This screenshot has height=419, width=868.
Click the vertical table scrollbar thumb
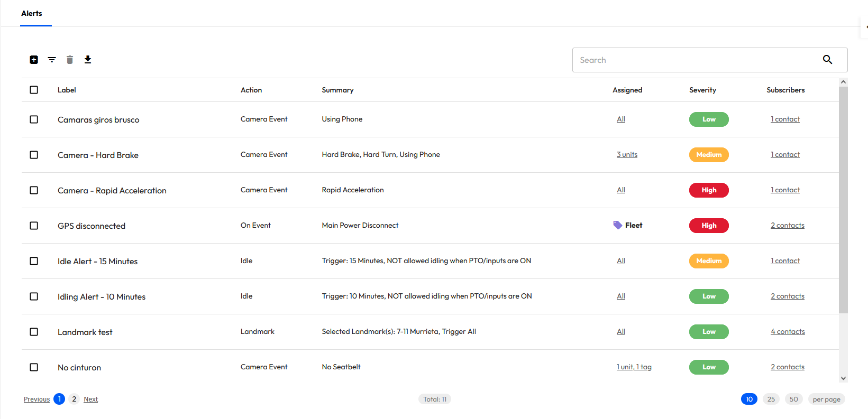pyautogui.click(x=843, y=200)
